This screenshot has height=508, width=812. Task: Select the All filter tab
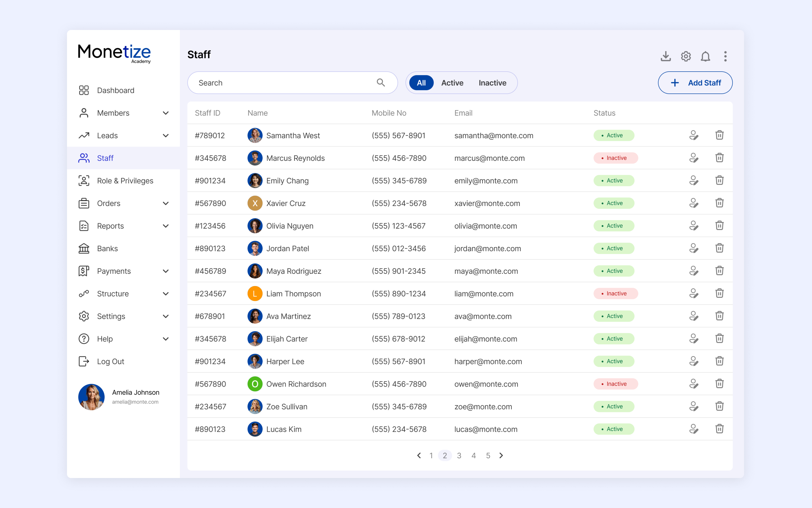[x=421, y=83]
